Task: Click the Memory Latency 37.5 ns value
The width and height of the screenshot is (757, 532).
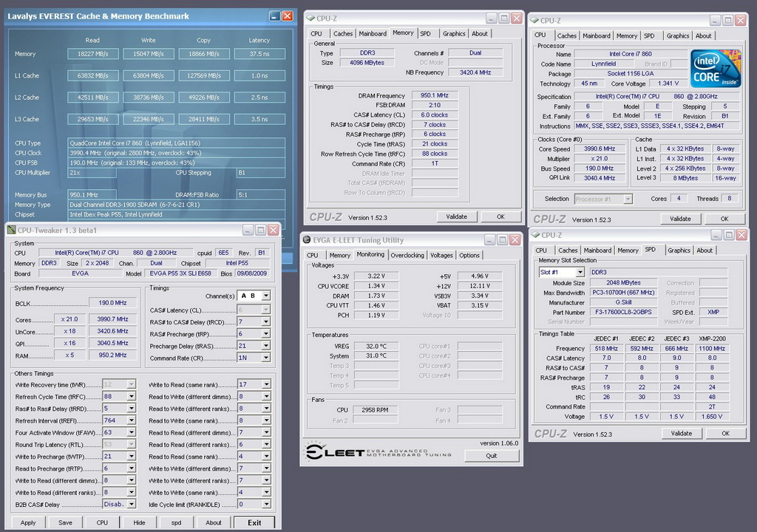Action: [259, 54]
